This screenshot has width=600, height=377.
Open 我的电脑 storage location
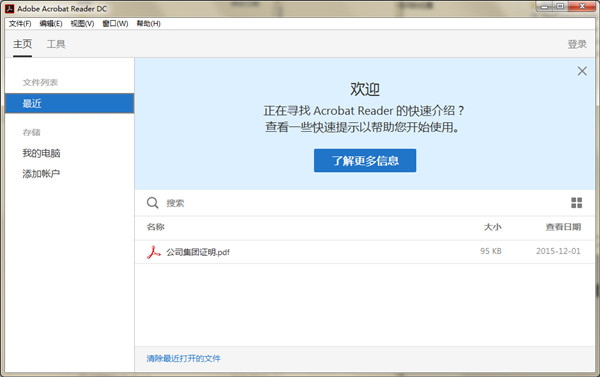41,153
